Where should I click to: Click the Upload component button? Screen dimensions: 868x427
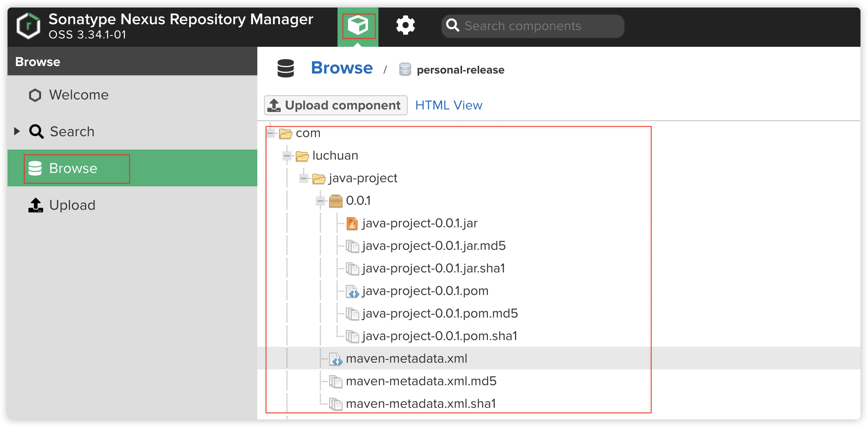pyautogui.click(x=335, y=105)
